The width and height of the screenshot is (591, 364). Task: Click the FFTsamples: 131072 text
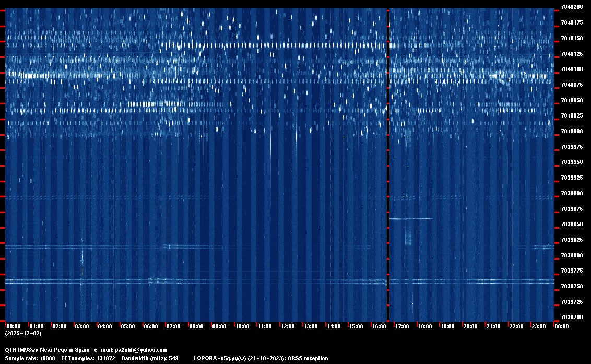[88, 358]
